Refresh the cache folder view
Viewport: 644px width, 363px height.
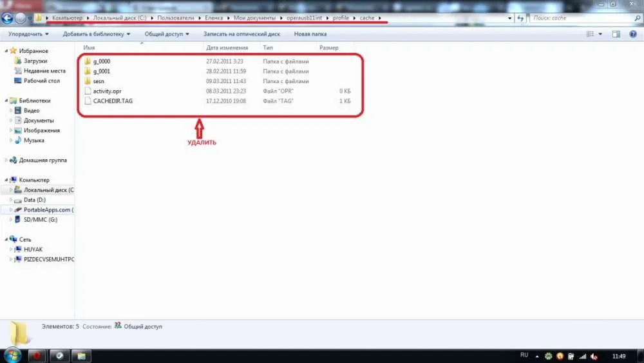pos(520,18)
